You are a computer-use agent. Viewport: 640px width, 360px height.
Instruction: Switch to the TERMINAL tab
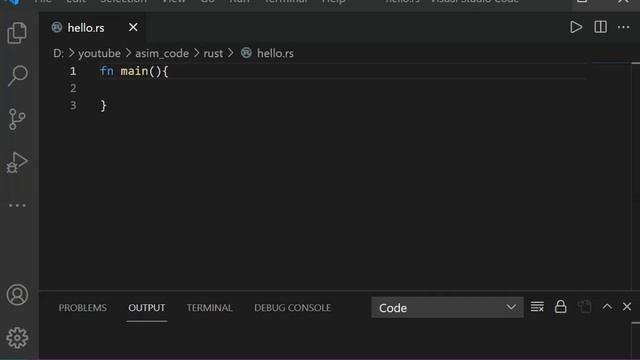(x=209, y=308)
